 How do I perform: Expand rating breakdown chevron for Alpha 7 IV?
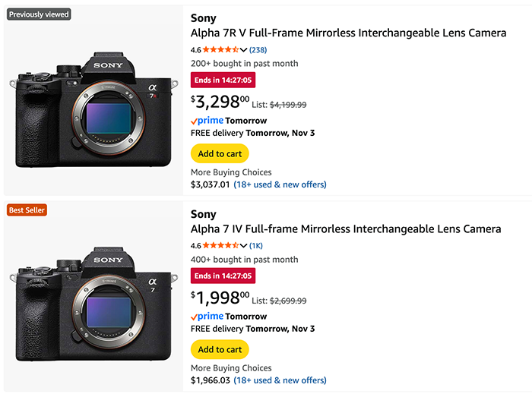point(244,246)
